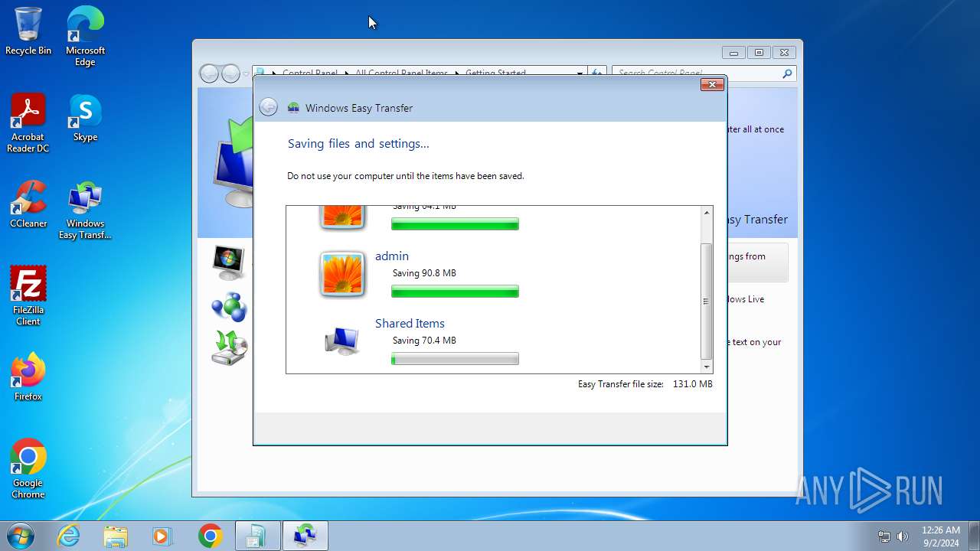The image size is (980, 551).
Task: Click the search magnifier in Control Panel
Action: point(787,73)
